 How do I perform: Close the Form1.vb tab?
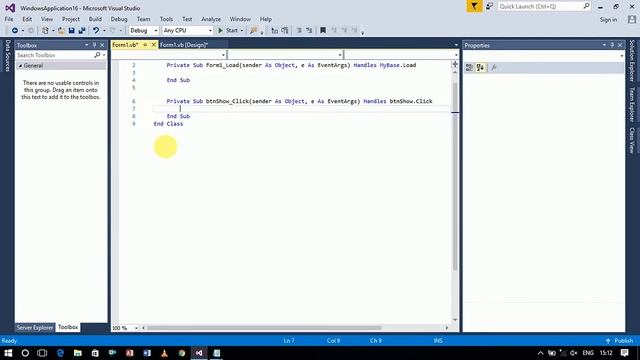click(x=153, y=45)
